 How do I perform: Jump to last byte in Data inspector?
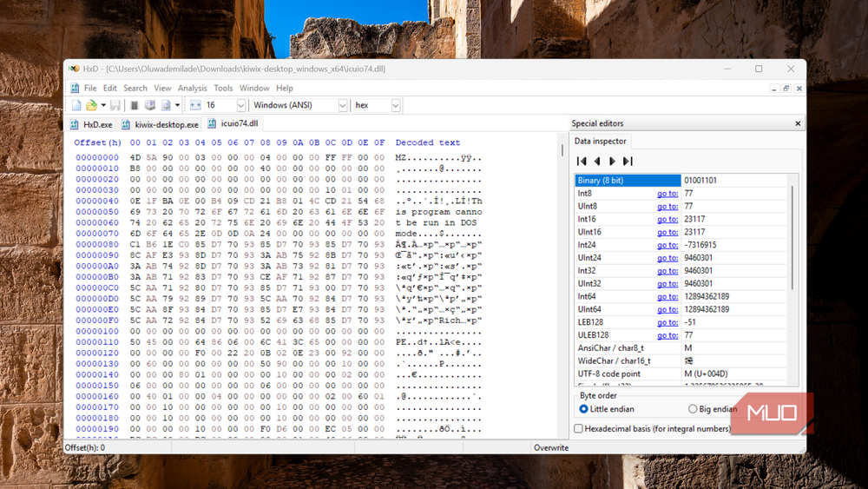628,162
